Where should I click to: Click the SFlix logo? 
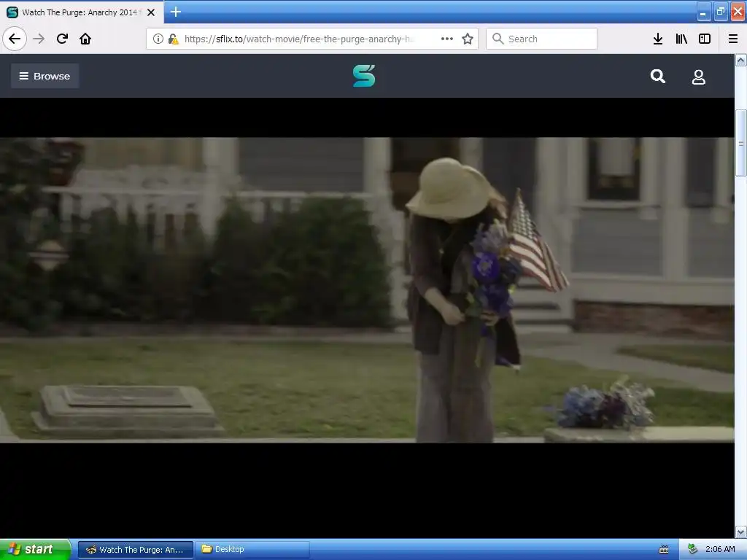[365, 76]
